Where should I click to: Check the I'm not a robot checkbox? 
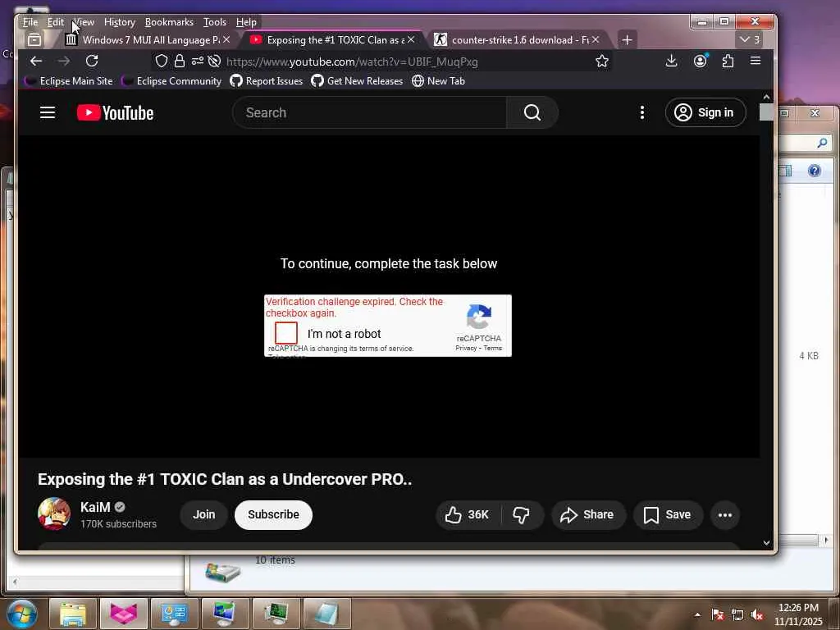pyautogui.click(x=286, y=333)
